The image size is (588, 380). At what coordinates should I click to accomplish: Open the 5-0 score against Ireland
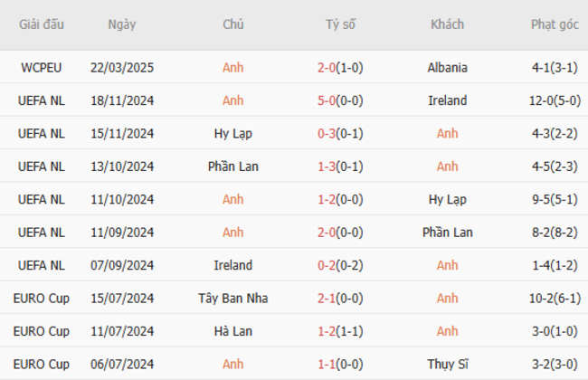[341, 100]
